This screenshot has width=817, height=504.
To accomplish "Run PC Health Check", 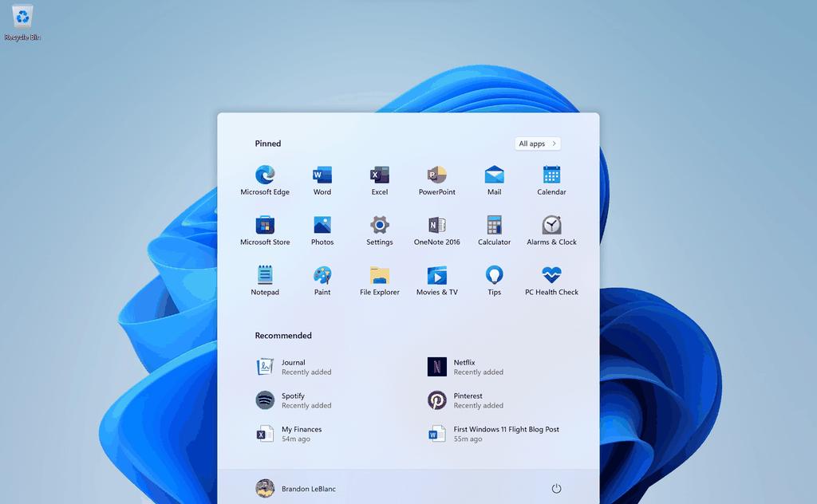I will pos(551,280).
